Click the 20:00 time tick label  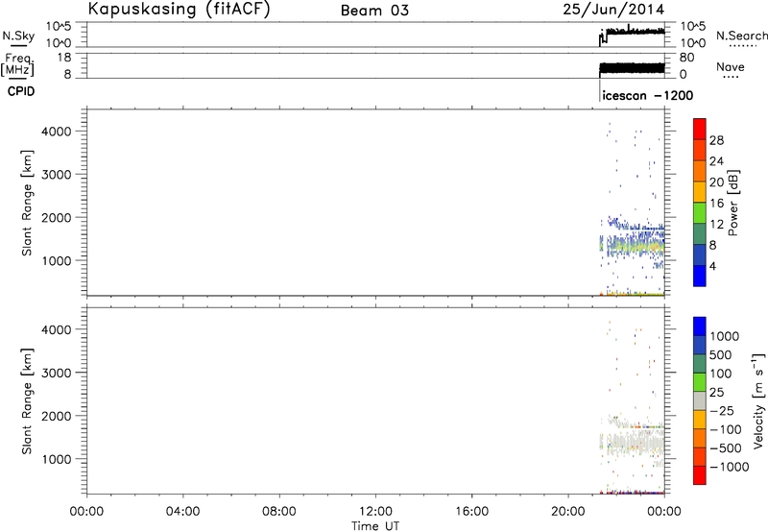tap(567, 512)
